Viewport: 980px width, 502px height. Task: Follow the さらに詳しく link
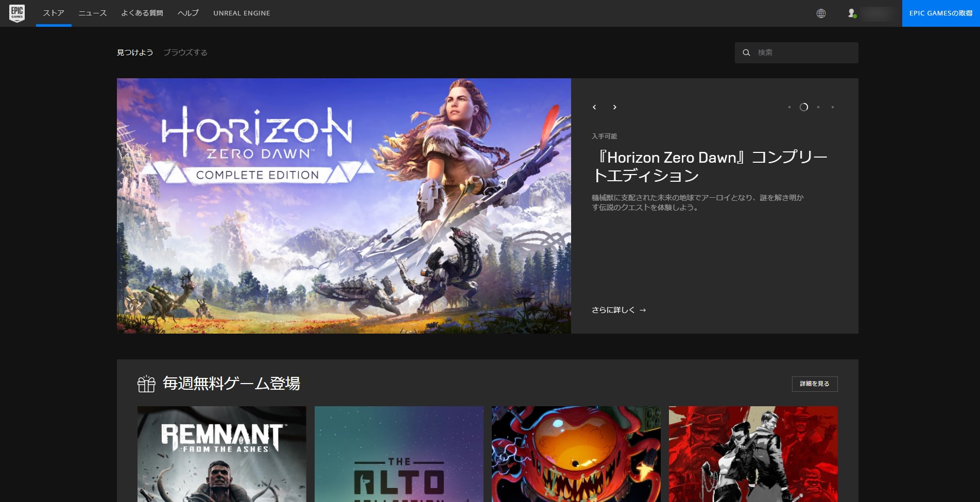[x=618, y=310]
